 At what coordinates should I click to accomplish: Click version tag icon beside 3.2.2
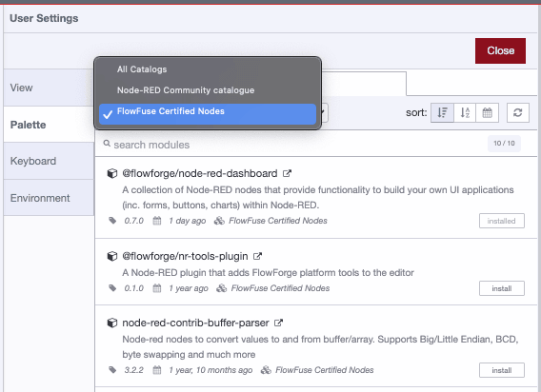point(112,370)
